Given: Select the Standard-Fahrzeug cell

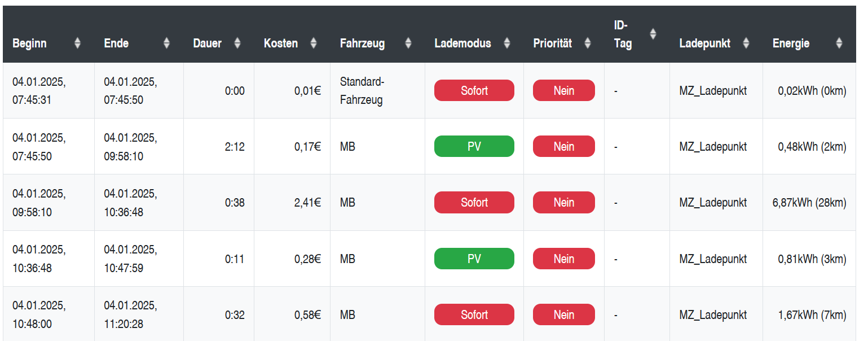Looking at the screenshot, I should pyautogui.click(x=377, y=90).
